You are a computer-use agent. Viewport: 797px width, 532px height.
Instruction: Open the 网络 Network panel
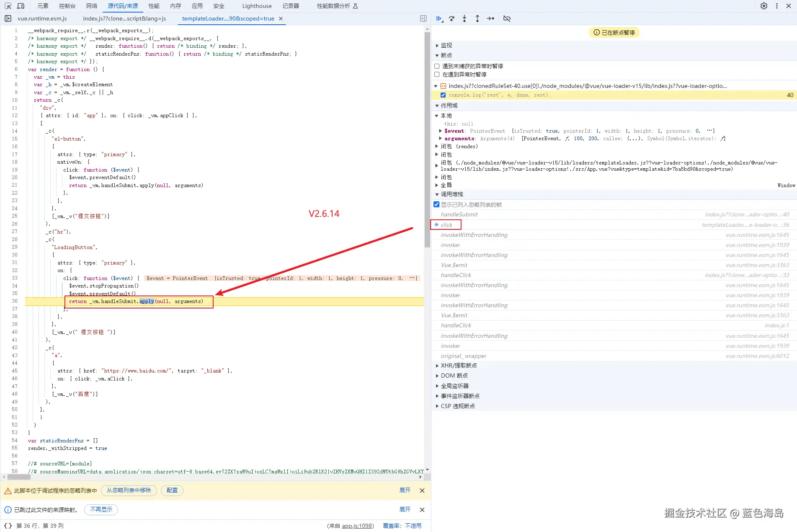pos(92,6)
